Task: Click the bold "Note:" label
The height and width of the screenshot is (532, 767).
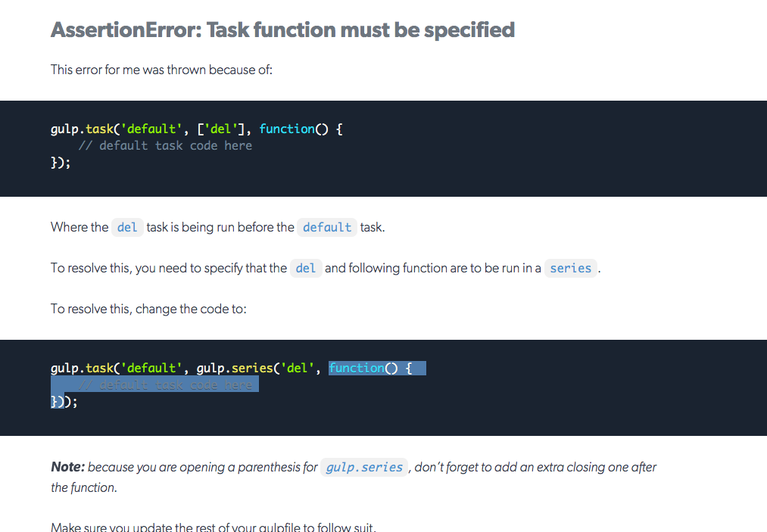Action: coord(67,467)
